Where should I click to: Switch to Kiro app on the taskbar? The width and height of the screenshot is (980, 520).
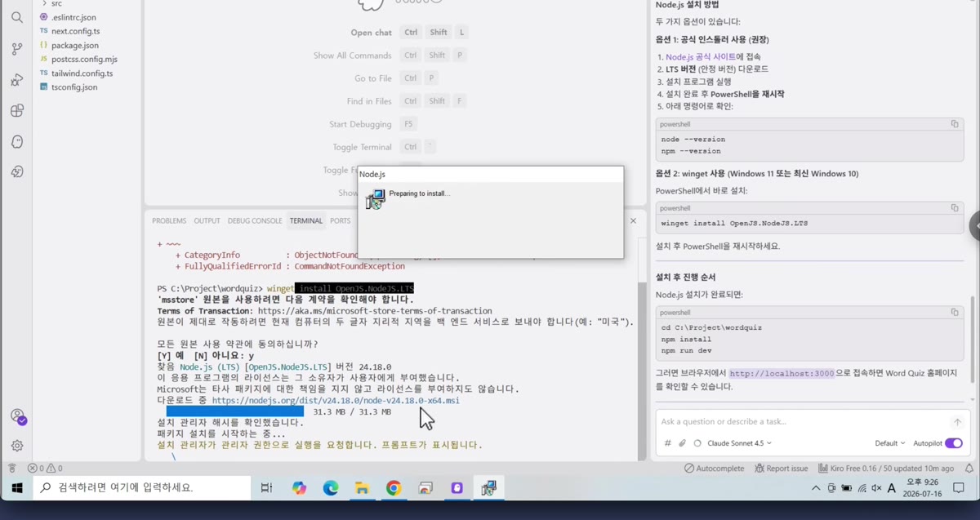coord(457,488)
